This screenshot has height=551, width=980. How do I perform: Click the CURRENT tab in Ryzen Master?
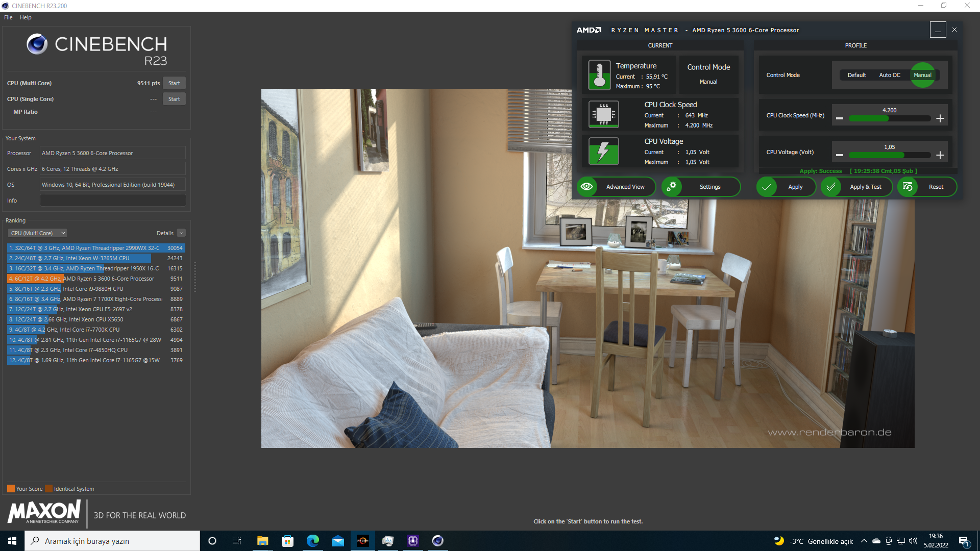(x=659, y=46)
